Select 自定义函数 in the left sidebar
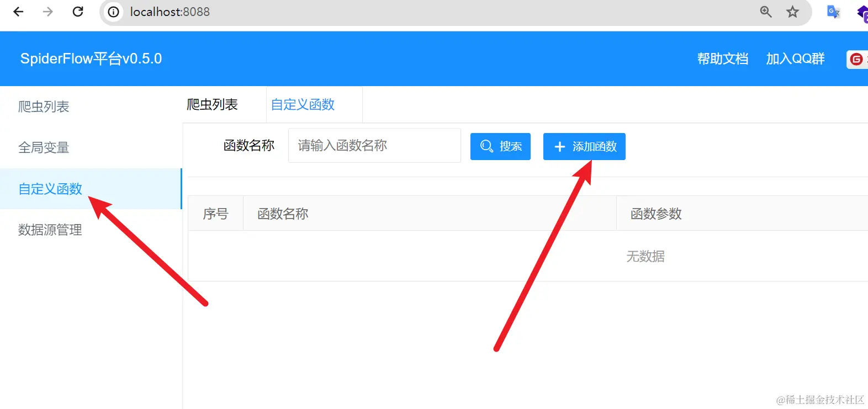 coord(91,189)
